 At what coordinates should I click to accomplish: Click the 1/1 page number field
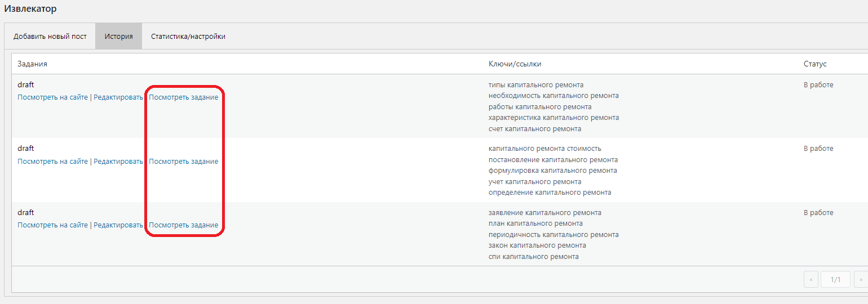click(836, 279)
